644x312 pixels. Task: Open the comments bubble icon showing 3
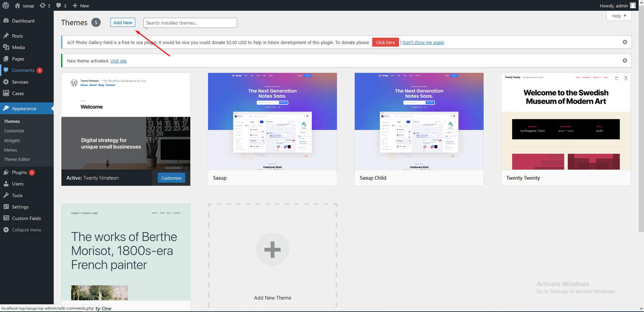[x=59, y=6]
